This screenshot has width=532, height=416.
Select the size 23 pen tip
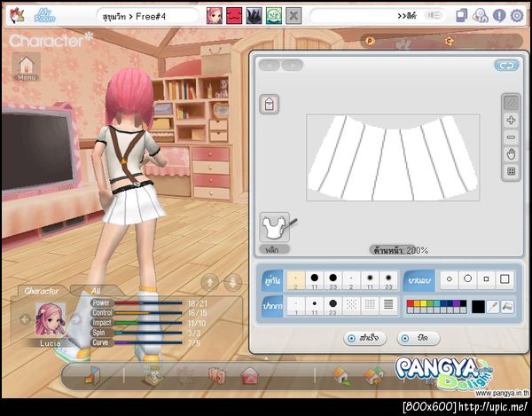coord(332,306)
